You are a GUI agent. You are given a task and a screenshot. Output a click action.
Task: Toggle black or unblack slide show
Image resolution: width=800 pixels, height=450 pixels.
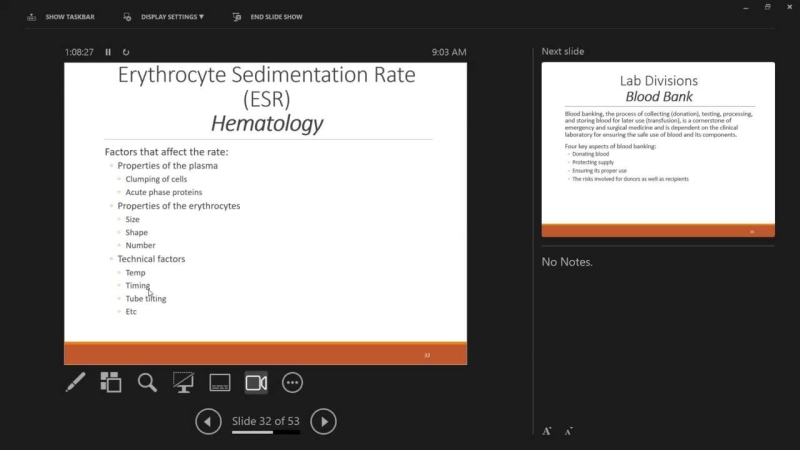(x=183, y=382)
